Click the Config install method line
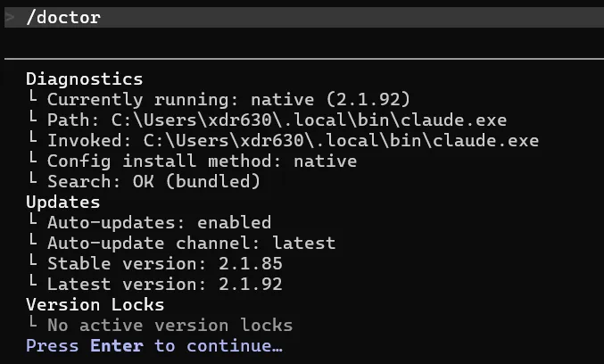604x364 pixels. click(x=202, y=161)
